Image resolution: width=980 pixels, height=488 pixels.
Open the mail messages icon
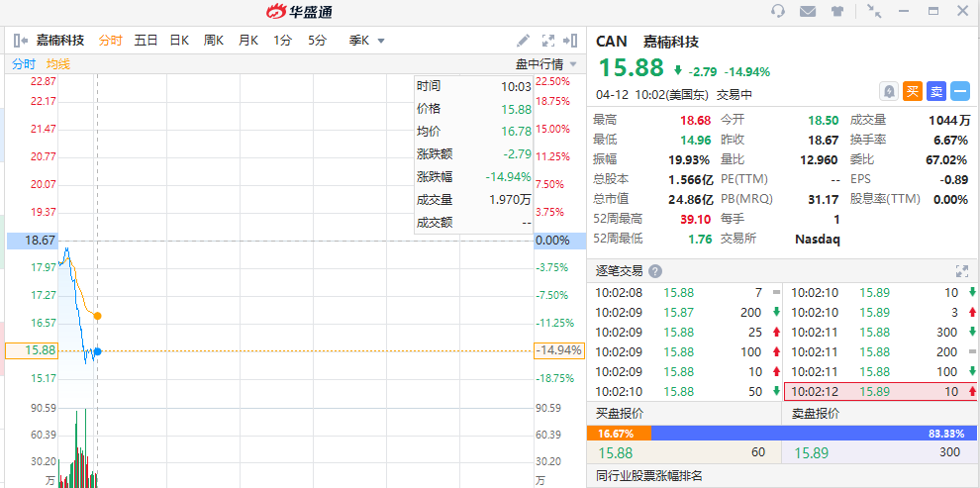(808, 12)
